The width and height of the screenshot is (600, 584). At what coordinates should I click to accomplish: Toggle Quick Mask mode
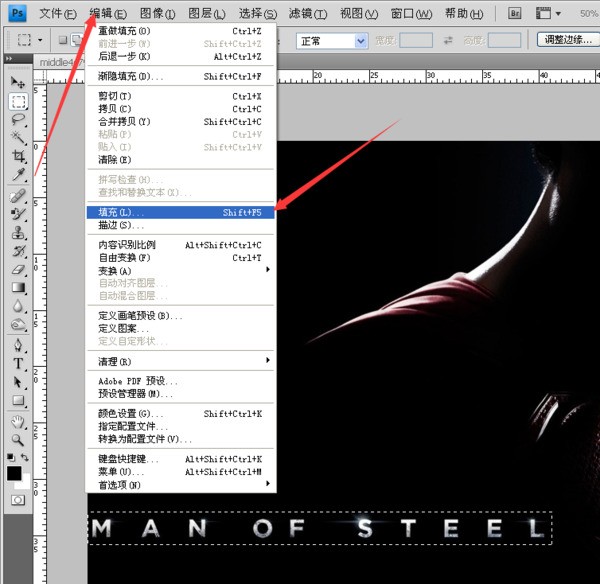(18, 499)
